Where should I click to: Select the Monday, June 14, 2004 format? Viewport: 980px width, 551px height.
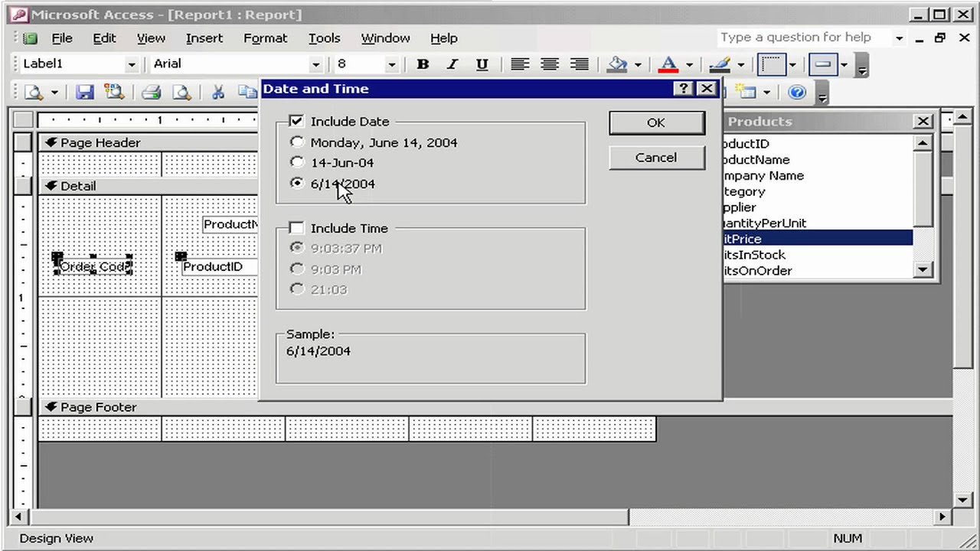coord(297,142)
